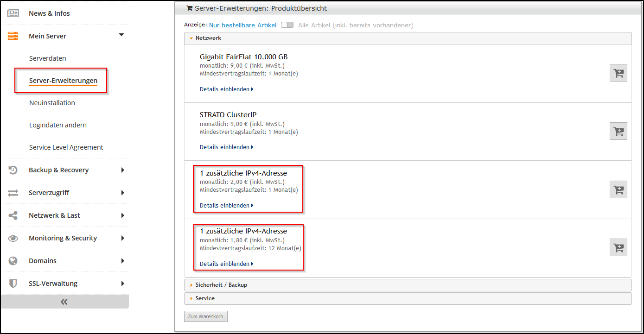Select Alle Artikel display option

(355, 25)
